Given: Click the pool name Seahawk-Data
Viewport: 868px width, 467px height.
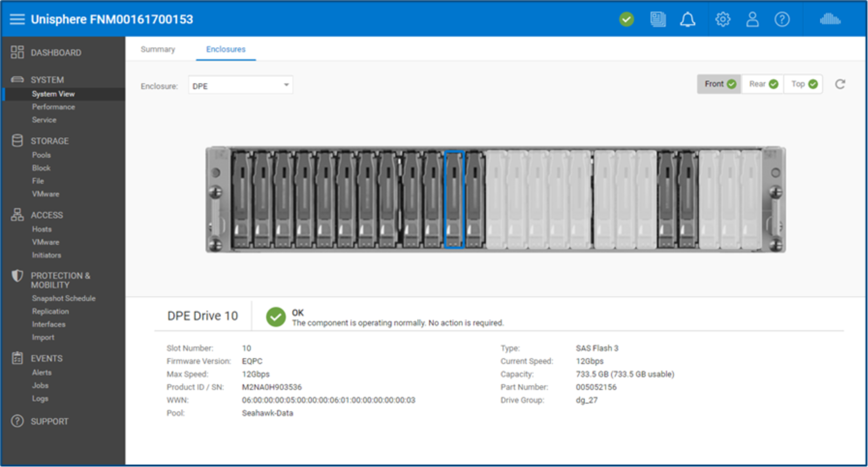Looking at the screenshot, I should pyautogui.click(x=267, y=413).
